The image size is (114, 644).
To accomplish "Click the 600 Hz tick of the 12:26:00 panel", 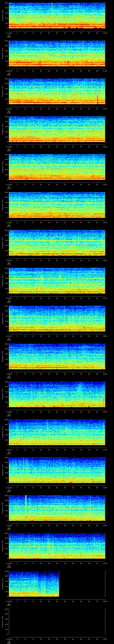I will click(7, 278).
